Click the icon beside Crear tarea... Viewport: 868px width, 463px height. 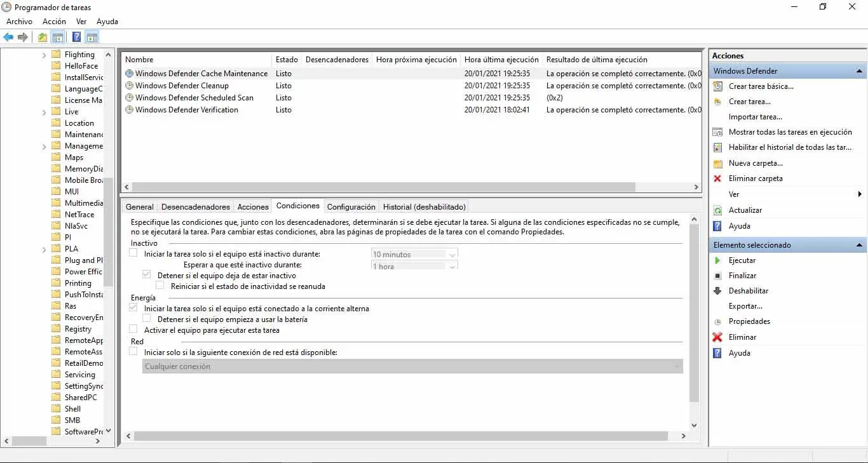tap(717, 102)
